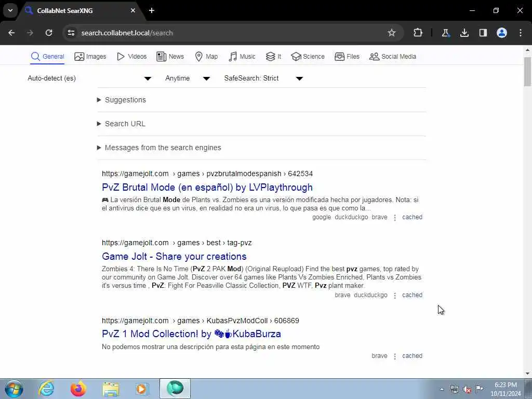Close the CollabNet SearXNG tab
532x399 pixels.
(x=133, y=10)
